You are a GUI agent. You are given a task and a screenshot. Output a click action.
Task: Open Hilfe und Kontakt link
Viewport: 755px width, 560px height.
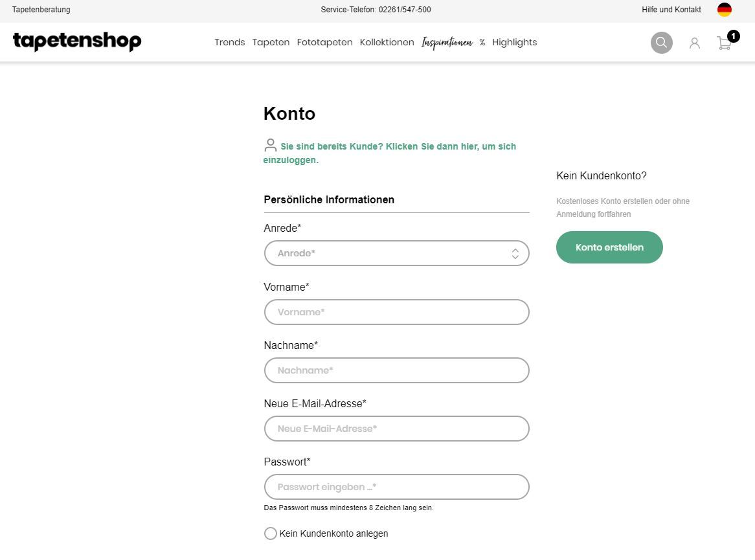(x=671, y=10)
